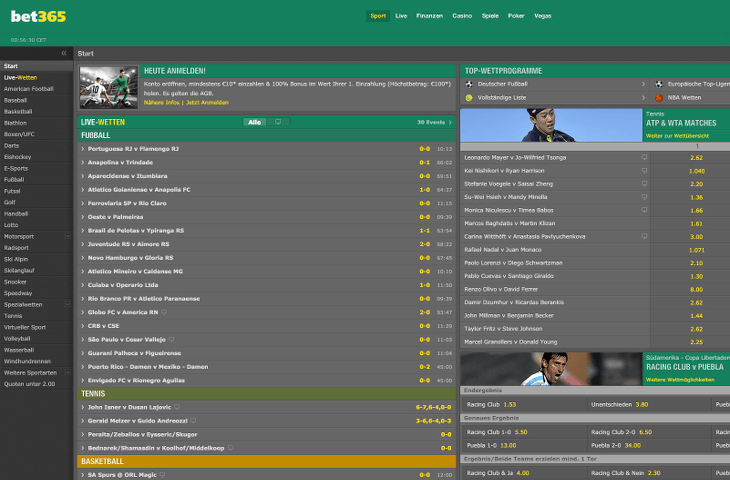Open 30 Events link in Live-Wetten

click(x=434, y=122)
